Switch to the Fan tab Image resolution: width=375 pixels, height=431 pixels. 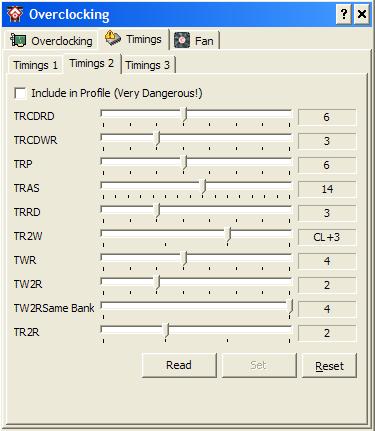[194, 41]
